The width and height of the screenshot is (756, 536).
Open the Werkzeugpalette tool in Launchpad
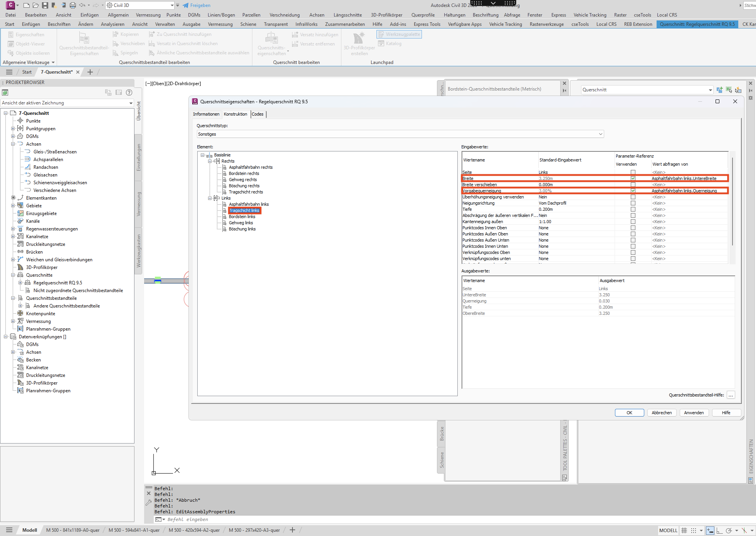pyautogui.click(x=399, y=34)
